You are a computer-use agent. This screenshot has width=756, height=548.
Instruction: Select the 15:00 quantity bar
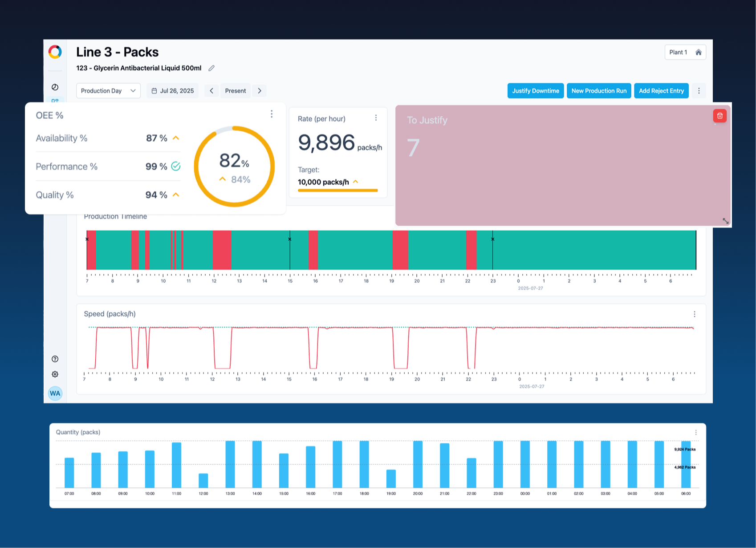[x=284, y=471]
